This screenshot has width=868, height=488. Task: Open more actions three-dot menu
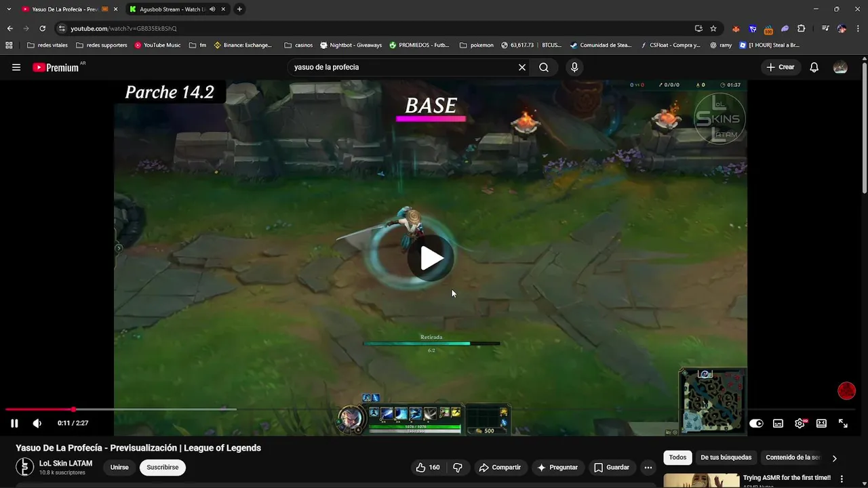648,467
